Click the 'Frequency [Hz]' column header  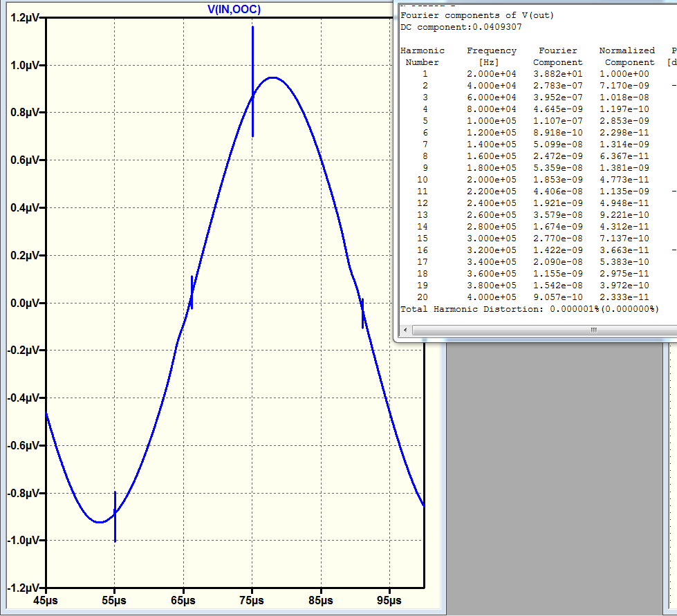tap(492, 57)
